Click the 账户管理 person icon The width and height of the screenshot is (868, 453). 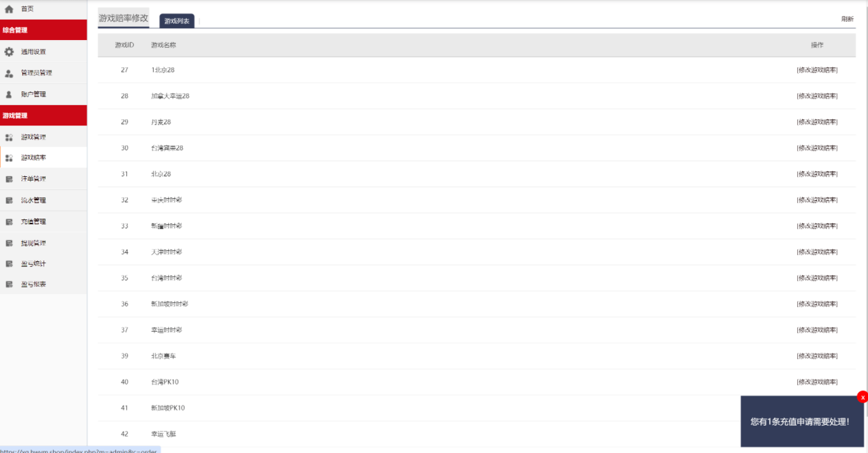coord(9,94)
